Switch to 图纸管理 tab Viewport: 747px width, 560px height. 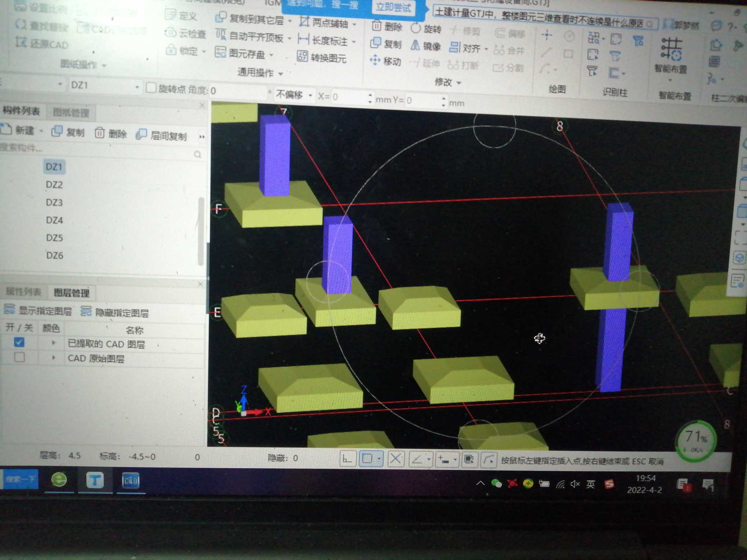[71, 113]
